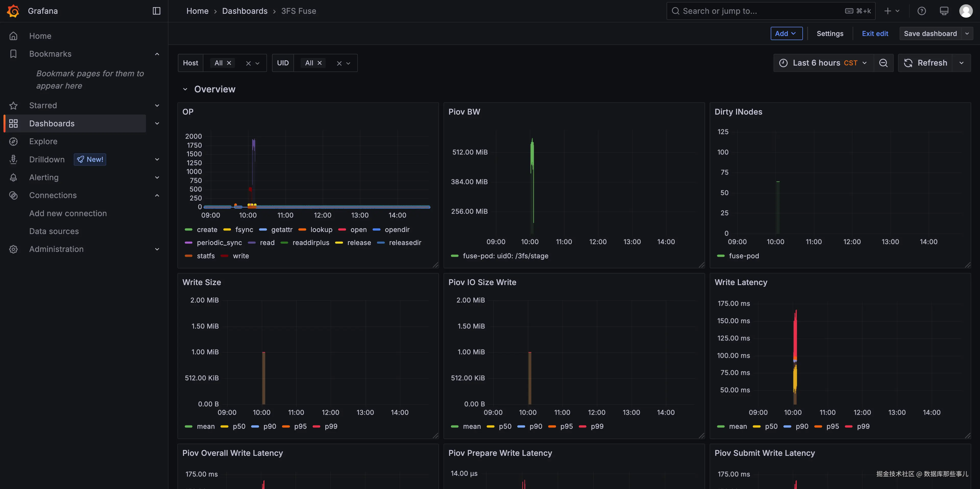Click the Alerting bell icon
The height and width of the screenshot is (489, 980).
[13, 177]
